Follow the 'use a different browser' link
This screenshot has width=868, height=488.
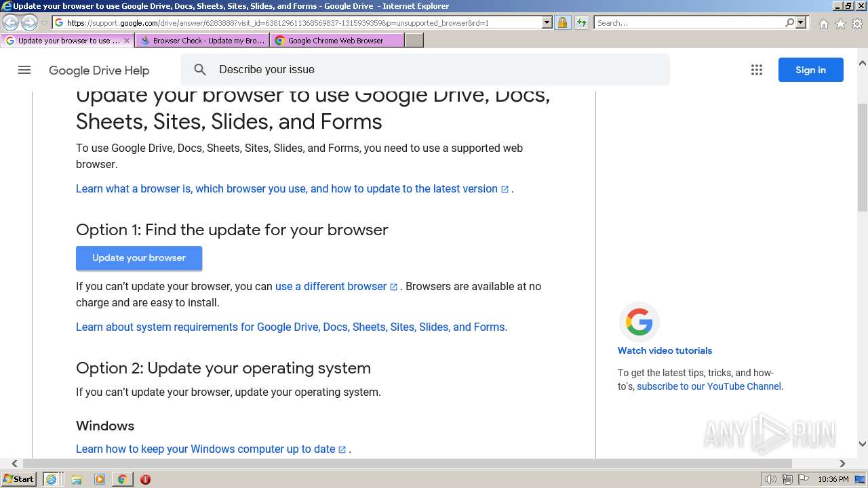[336, 286]
